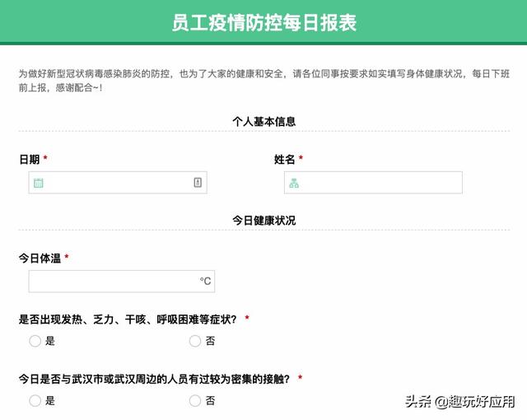Click the question 是否出现发热、乏力、干咳、呼吸困难等症状?
Screen dimensions: 527x420
128,320
